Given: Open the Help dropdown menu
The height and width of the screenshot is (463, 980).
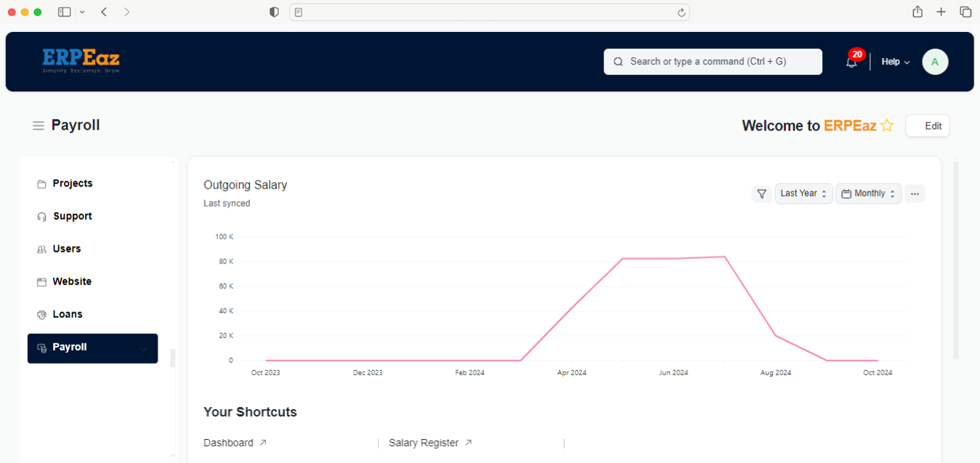Looking at the screenshot, I should 895,62.
